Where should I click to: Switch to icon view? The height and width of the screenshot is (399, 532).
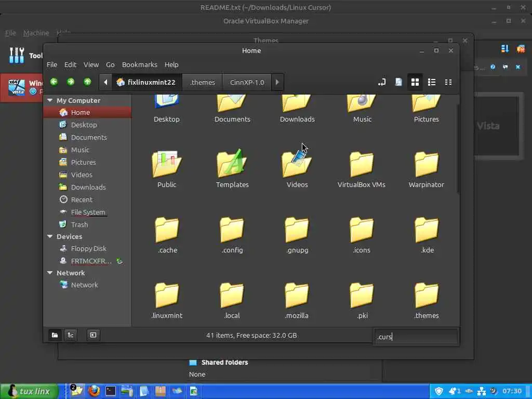click(415, 82)
